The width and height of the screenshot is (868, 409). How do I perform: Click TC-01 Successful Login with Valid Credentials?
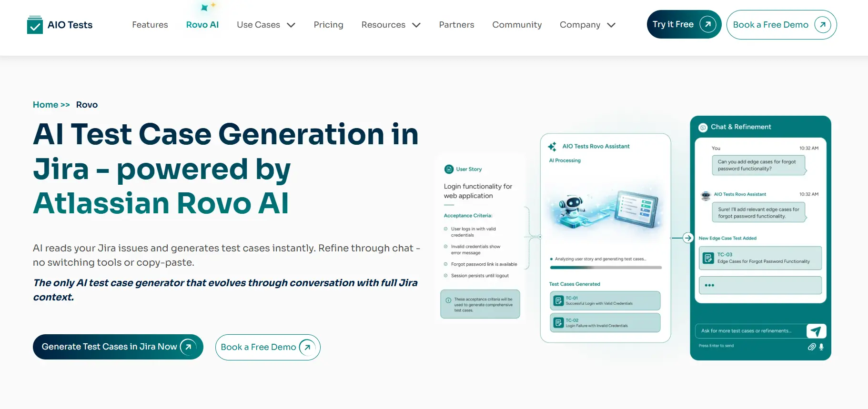605,301
